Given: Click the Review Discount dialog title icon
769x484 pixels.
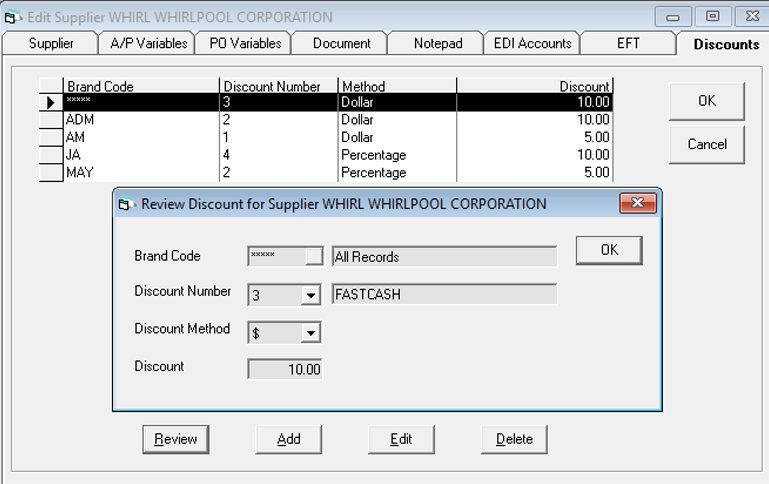Looking at the screenshot, I should click(127, 204).
